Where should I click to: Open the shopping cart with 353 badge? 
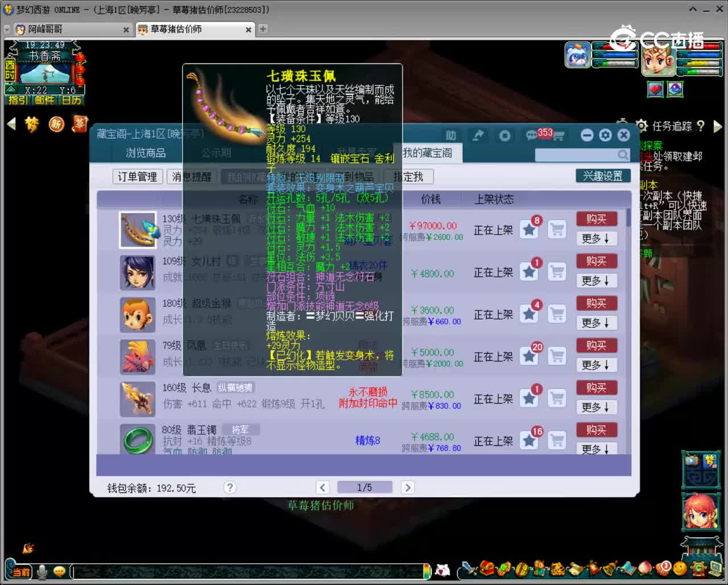pyautogui.click(x=558, y=135)
